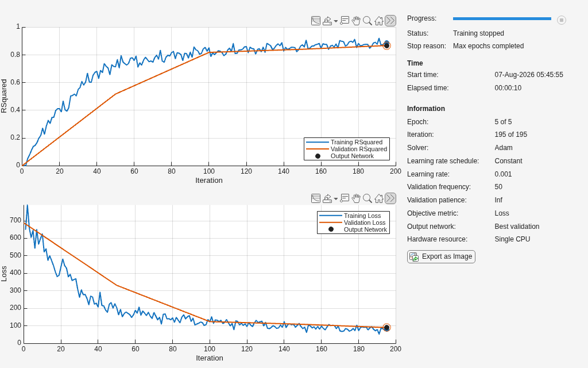The width and height of the screenshot is (588, 368).
Task: Restore view with home icon on Loss plot
Action: pyautogui.click(x=379, y=198)
